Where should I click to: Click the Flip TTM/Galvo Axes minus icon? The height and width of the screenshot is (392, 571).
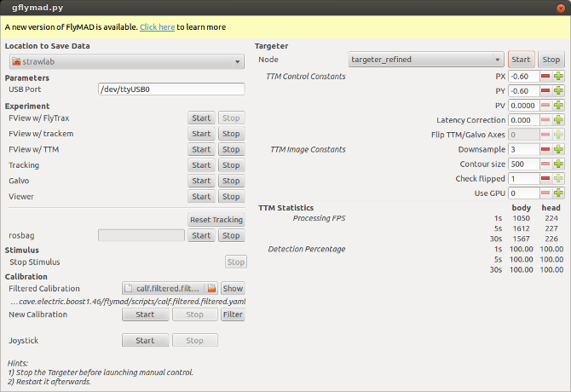545,135
